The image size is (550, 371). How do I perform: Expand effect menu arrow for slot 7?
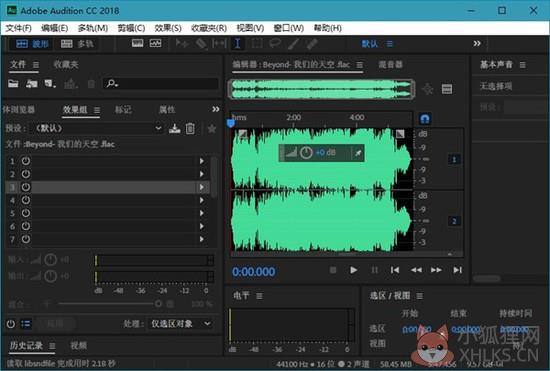[202, 239]
